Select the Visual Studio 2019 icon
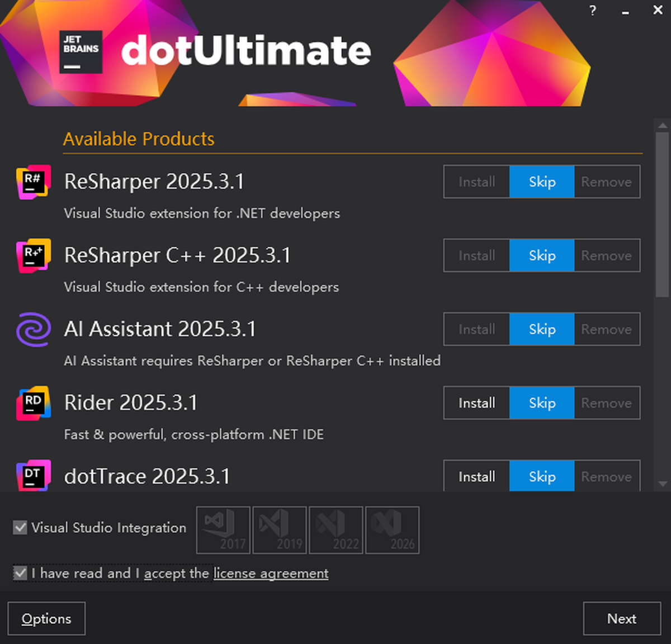This screenshot has width=671, height=644. coord(280,530)
